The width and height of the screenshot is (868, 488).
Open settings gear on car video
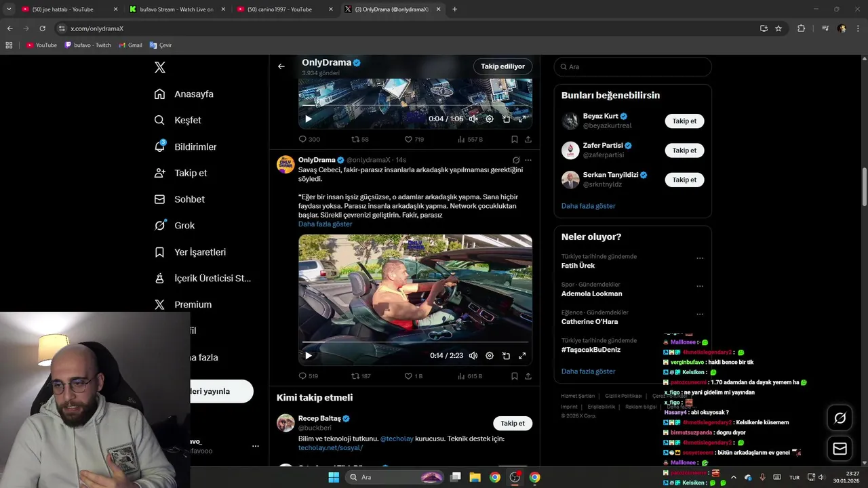tap(490, 355)
